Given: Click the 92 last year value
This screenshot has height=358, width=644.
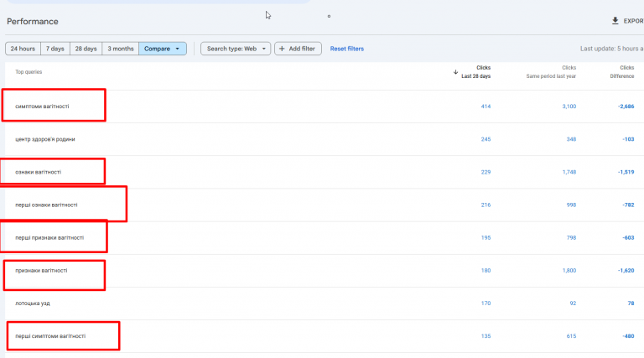Looking at the screenshot, I should (x=573, y=304).
